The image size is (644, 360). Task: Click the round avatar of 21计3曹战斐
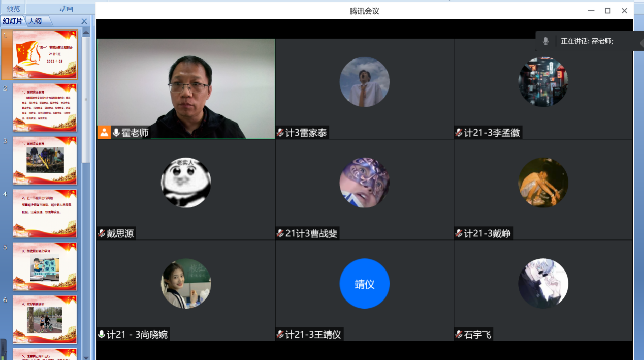tap(365, 183)
